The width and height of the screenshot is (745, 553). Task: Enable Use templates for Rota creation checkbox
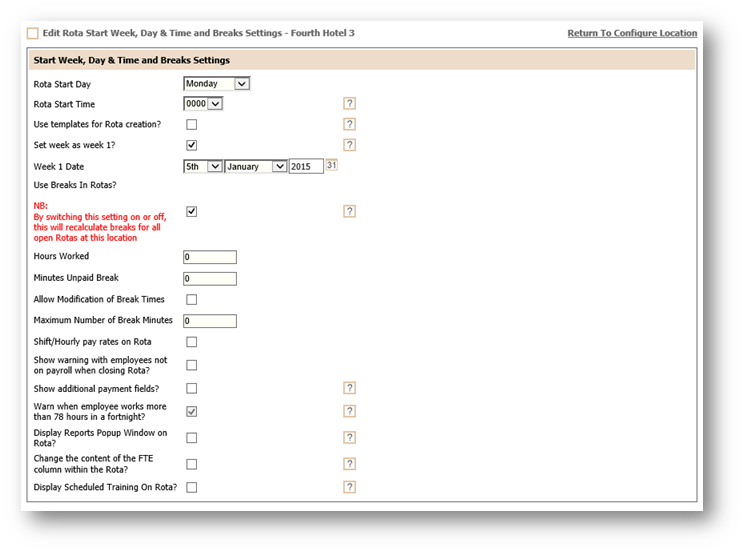click(191, 124)
